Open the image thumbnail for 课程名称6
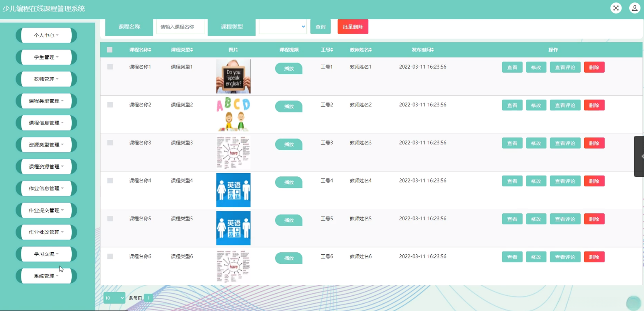644x311 pixels. [233, 266]
